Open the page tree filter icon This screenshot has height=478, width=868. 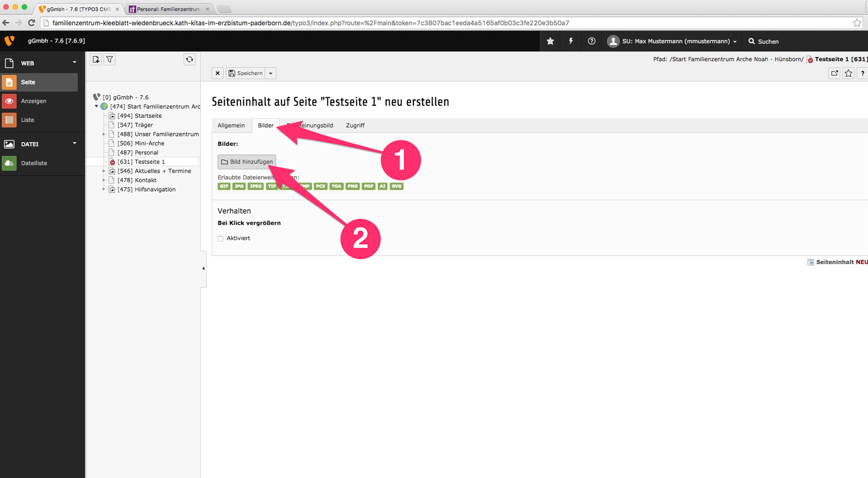(110, 59)
